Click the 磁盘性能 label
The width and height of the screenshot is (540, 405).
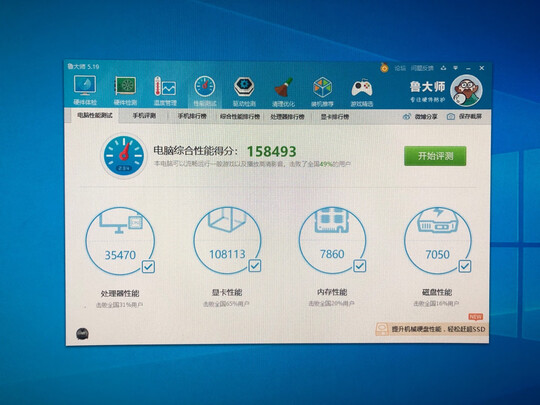(x=437, y=292)
